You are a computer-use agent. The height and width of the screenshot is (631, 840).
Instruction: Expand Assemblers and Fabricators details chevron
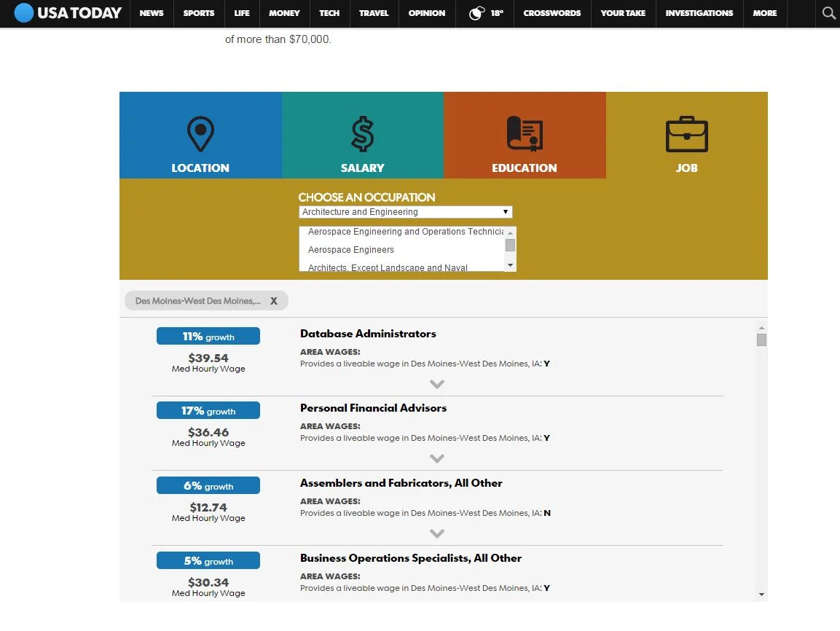pyautogui.click(x=437, y=533)
